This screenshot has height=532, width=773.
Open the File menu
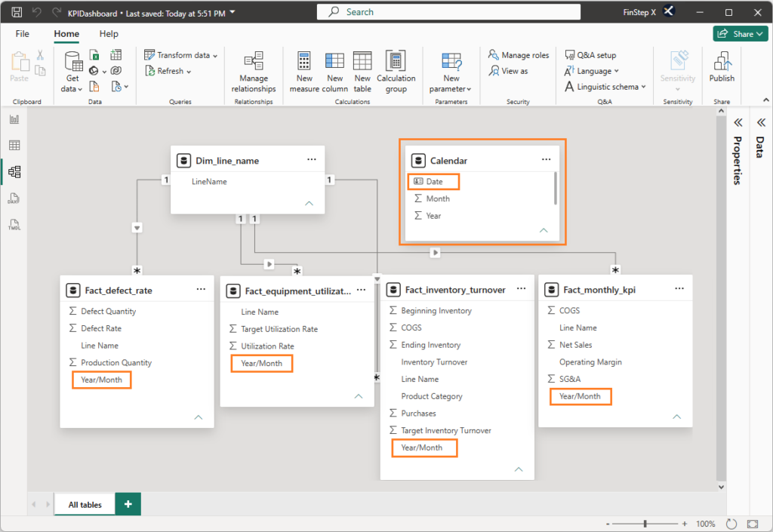click(x=22, y=33)
